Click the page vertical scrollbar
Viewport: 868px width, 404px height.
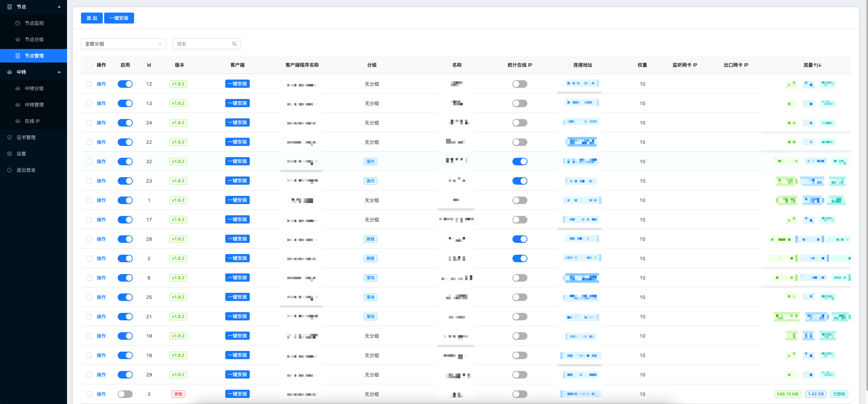[866, 196]
